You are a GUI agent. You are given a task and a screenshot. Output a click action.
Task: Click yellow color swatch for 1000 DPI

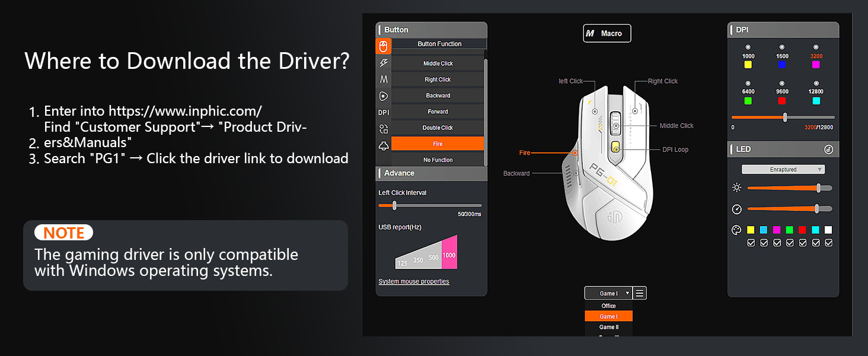(748, 65)
